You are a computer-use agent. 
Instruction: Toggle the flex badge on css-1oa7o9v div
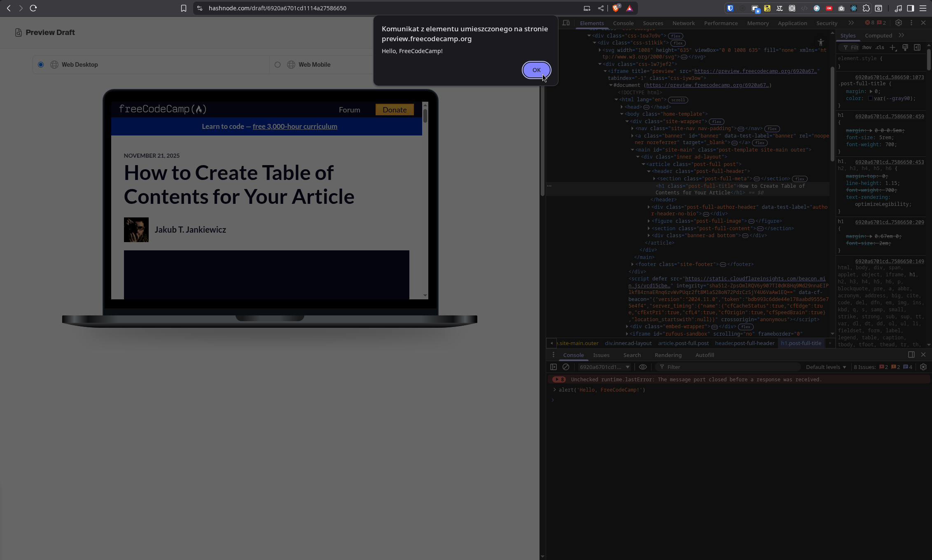click(675, 36)
